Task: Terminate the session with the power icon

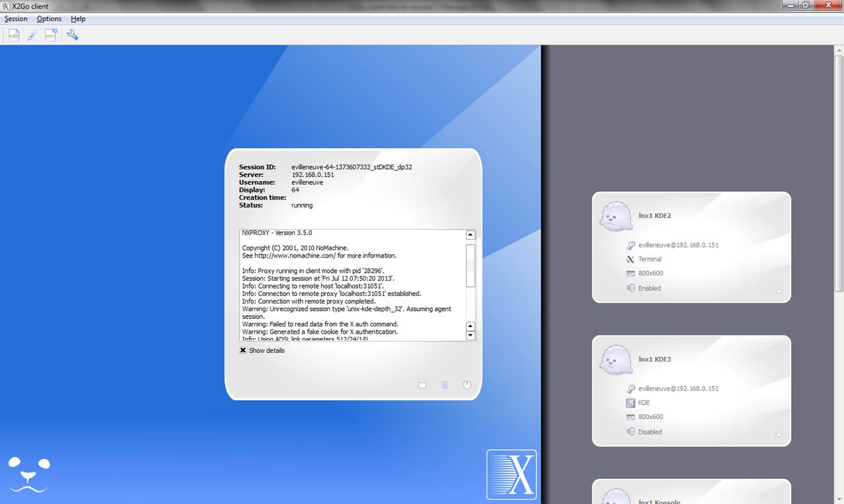Action: [x=467, y=385]
